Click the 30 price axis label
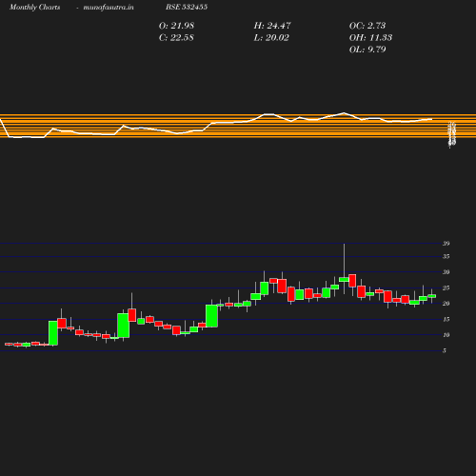Viewport: 476px width, 476px height. [446, 272]
